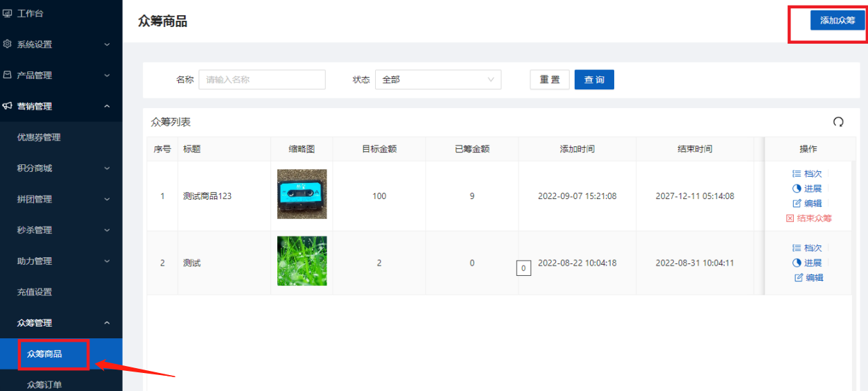Click the refresh icon in 众筹列表 header
The height and width of the screenshot is (391, 868).
click(x=838, y=122)
